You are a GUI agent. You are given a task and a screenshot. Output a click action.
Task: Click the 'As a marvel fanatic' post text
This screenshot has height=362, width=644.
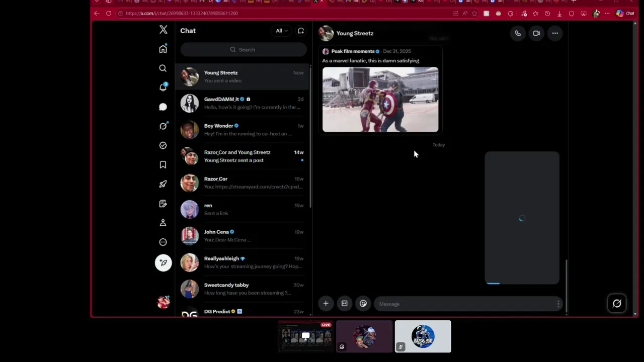click(370, 61)
